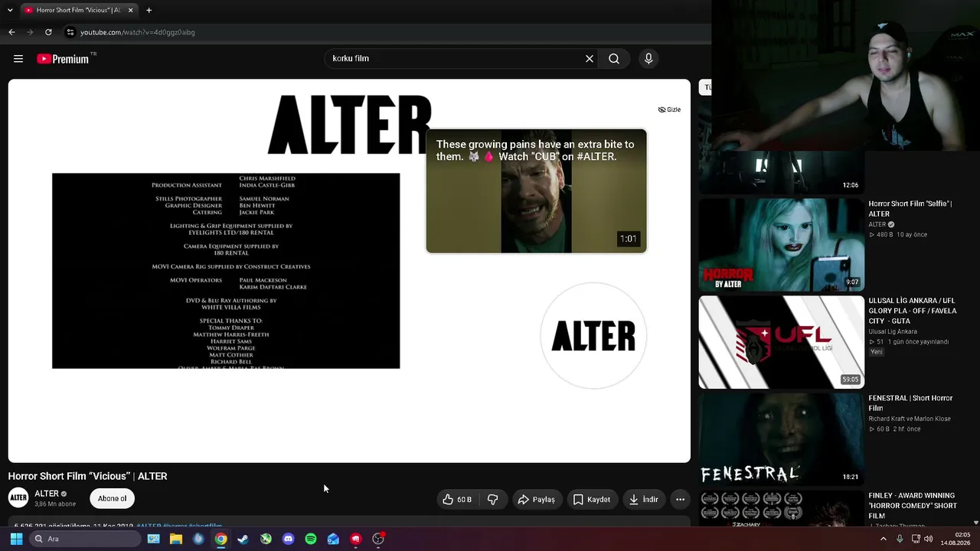Open ALTER channel avatar below video
The height and width of the screenshot is (551, 980).
point(18,498)
